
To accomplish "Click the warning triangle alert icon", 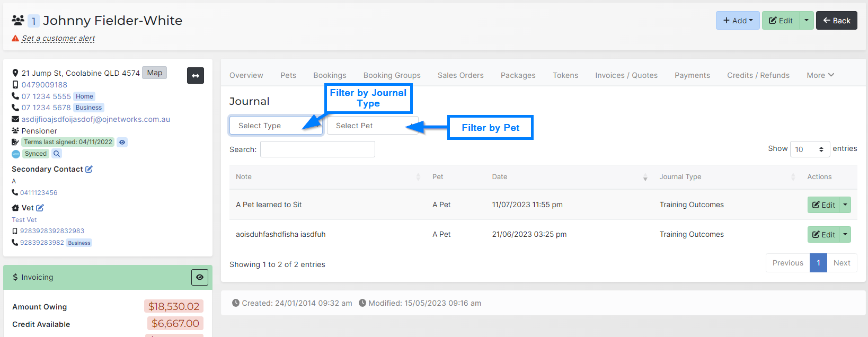I will (15, 39).
